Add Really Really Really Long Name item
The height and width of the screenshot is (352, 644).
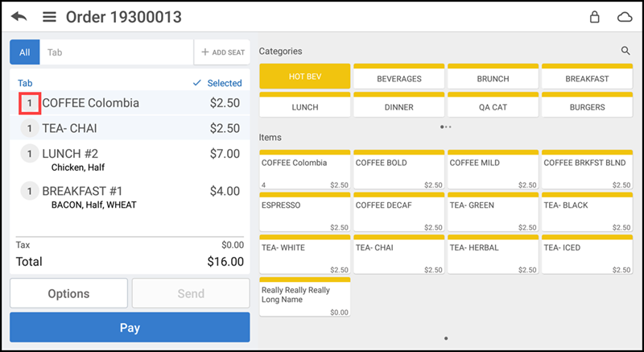pyautogui.click(x=305, y=296)
